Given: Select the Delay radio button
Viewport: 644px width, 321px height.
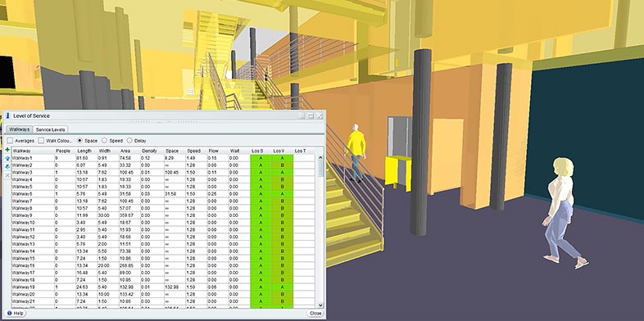Looking at the screenshot, I should pyautogui.click(x=129, y=141).
